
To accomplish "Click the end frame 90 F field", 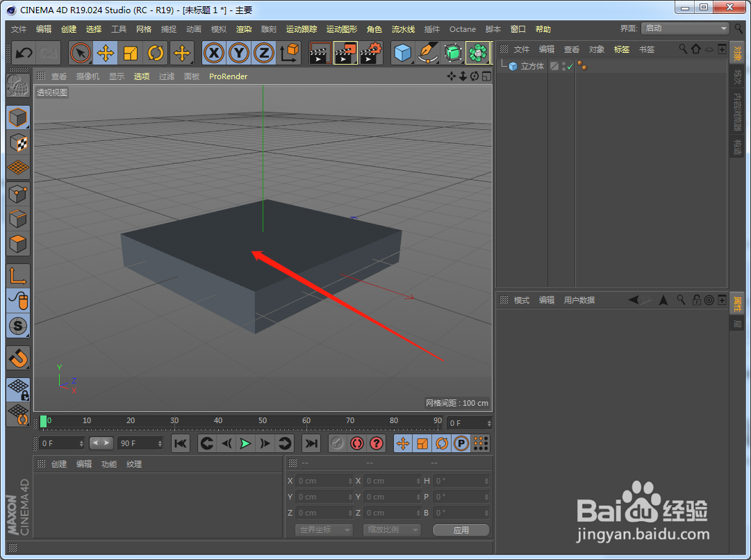I will [x=140, y=443].
